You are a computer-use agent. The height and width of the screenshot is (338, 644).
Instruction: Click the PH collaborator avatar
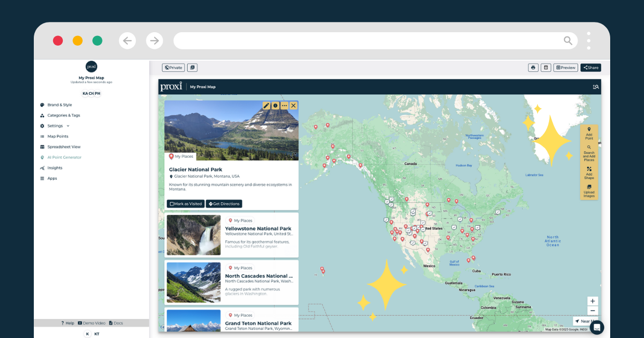[x=98, y=93]
